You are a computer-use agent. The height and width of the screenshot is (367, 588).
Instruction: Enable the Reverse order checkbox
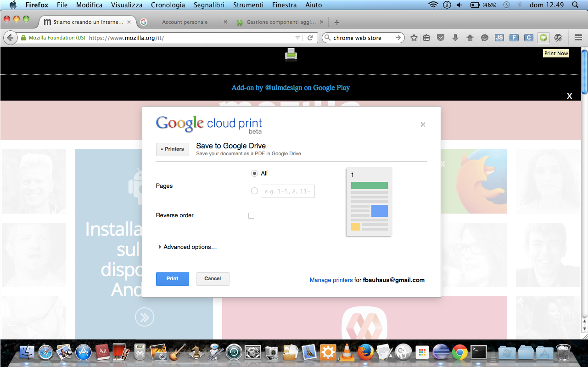click(251, 215)
